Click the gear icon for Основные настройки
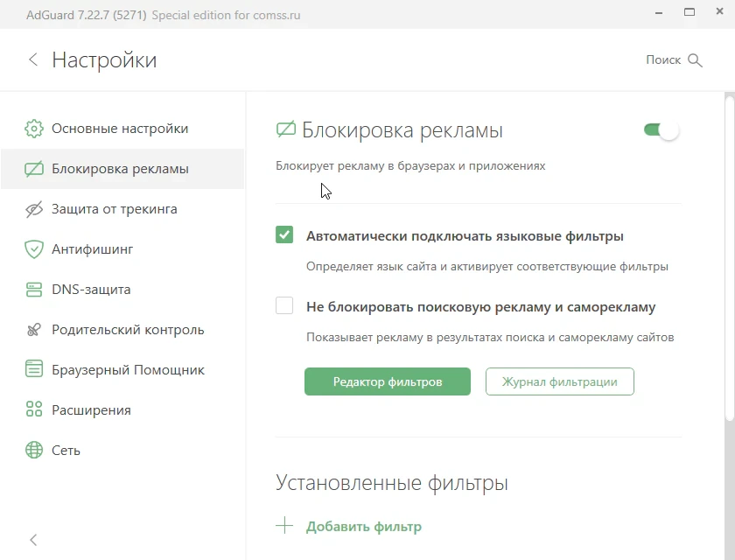This screenshot has width=735, height=560. click(x=34, y=129)
